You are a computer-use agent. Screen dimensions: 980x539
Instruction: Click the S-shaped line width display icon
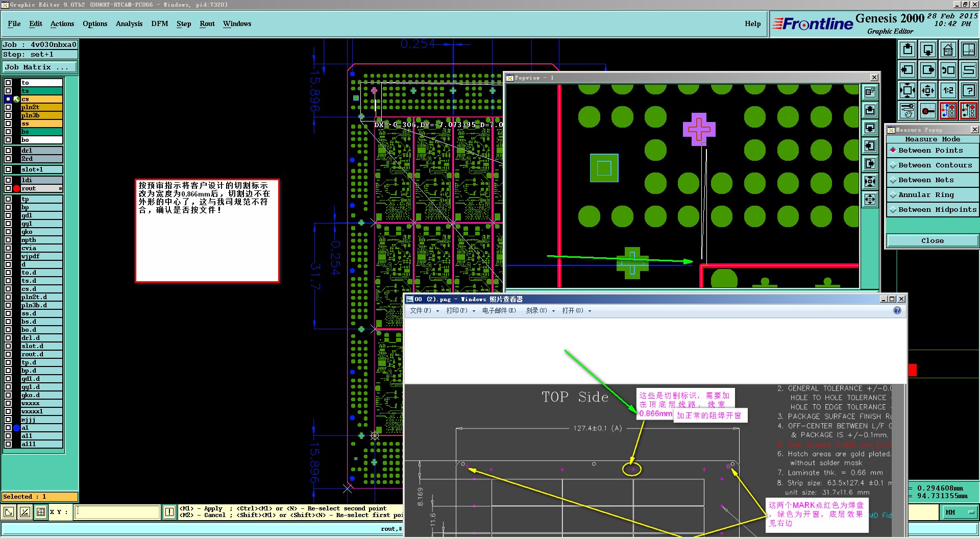(968, 70)
